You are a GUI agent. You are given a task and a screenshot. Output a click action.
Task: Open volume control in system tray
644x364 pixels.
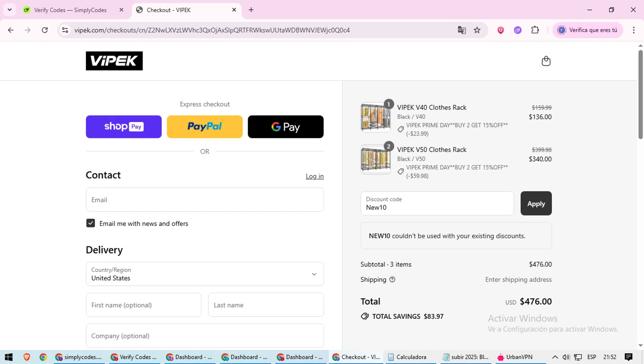click(x=566, y=357)
